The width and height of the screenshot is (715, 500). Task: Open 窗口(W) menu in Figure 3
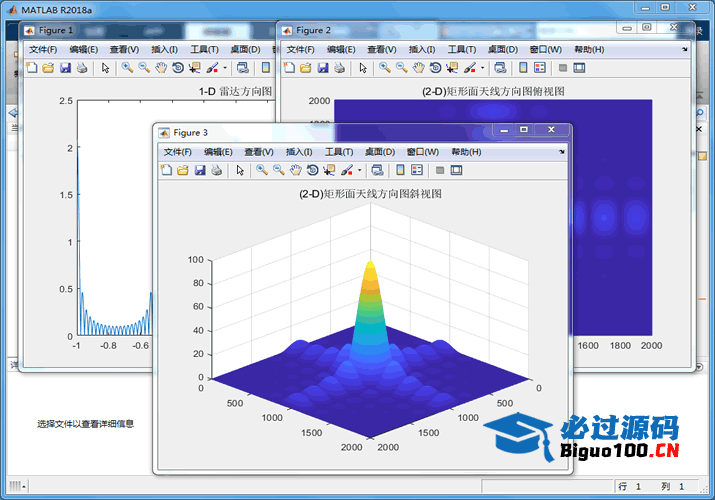point(423,152)
